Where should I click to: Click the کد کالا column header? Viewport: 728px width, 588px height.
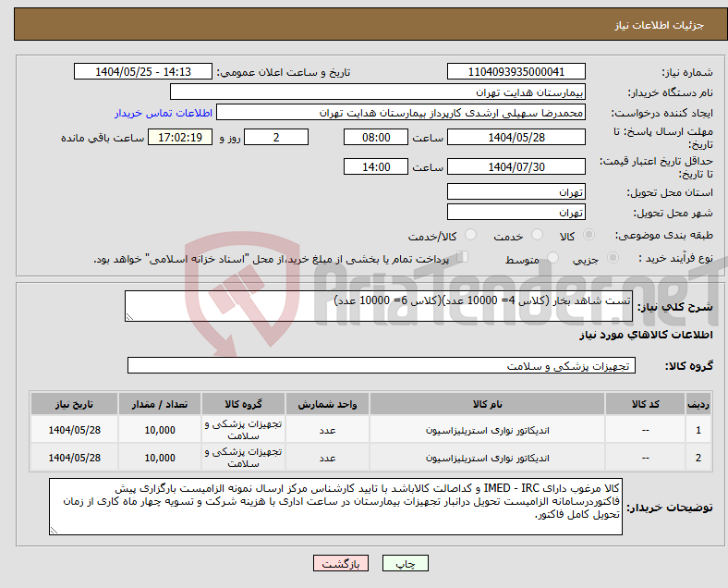646,404
